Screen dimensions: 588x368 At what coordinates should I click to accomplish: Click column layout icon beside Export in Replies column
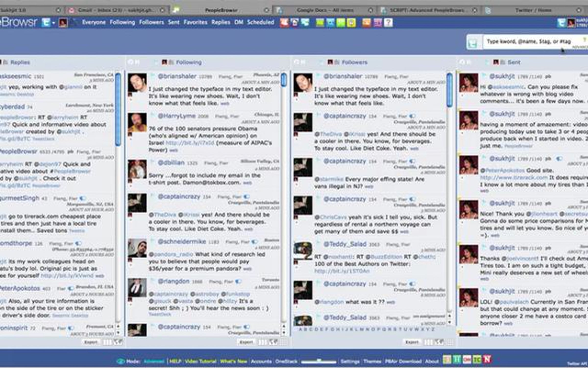[x=107, y=342]
